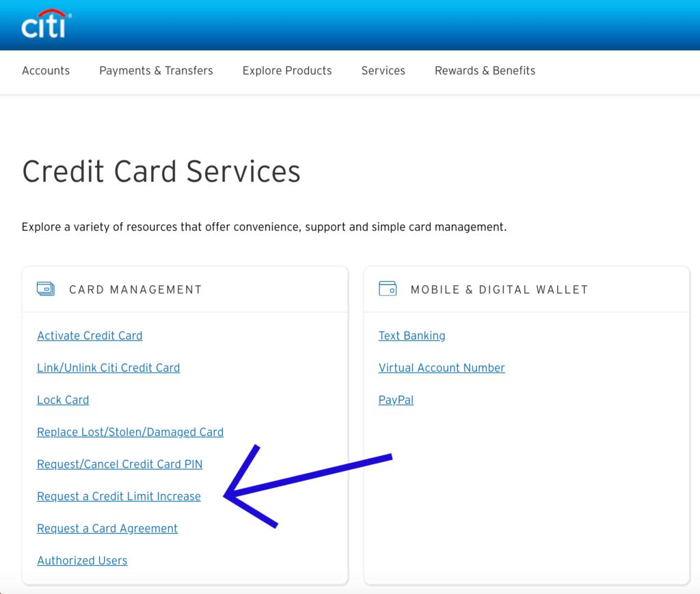This screenshot has width=700, height=594.
Task: Click the Card Management card icon
Action: (46, 289)
